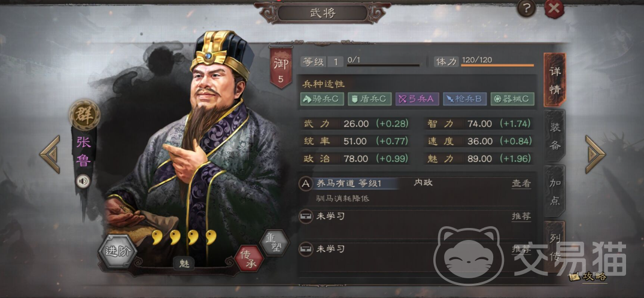Screen dimensions: 644x298
Task: Tap the 弓兵A troop aptitude tag
Action: coord(417,99)
